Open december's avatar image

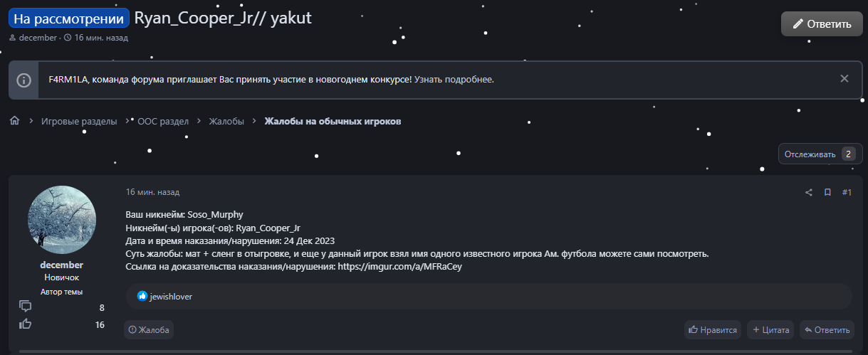coord(61,220)
